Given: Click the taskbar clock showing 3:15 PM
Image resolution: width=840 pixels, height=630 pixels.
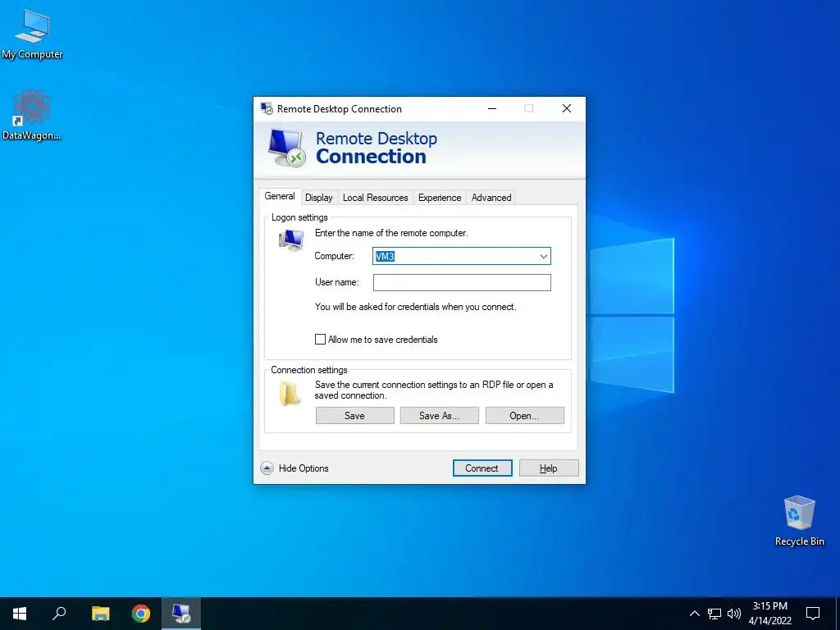Looking at the screenshot, I should 769,614.
